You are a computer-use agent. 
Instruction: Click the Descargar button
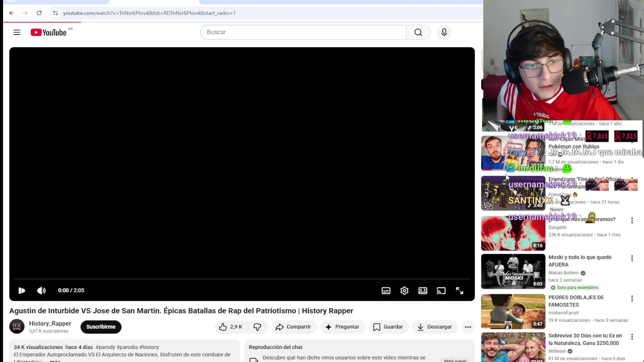coord(435,327)
